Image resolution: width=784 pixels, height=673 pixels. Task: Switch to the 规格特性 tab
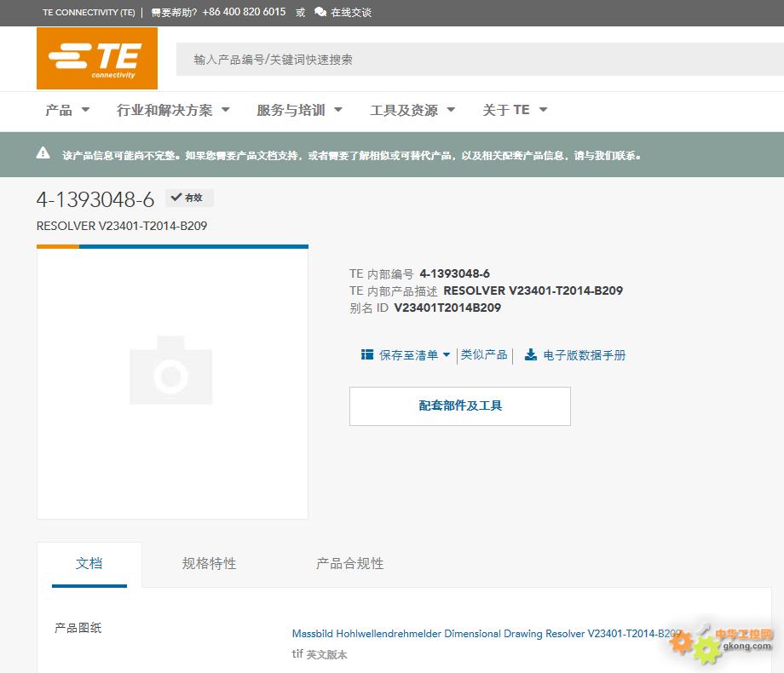[209, 563]
